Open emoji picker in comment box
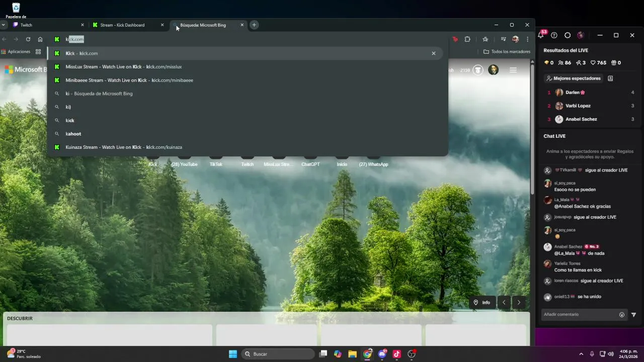 tap(622, 315)
